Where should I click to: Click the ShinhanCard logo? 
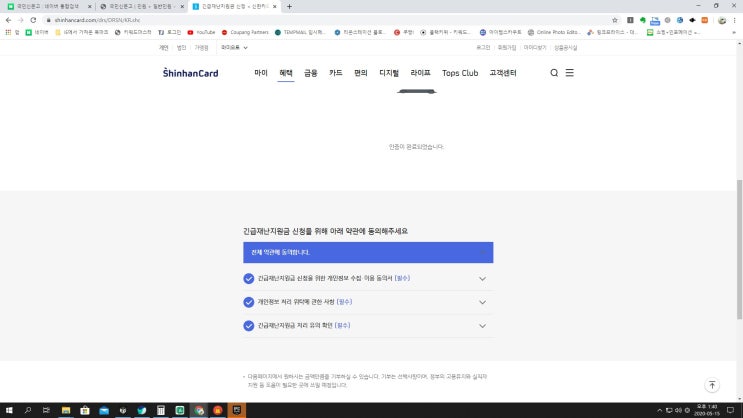190,73
